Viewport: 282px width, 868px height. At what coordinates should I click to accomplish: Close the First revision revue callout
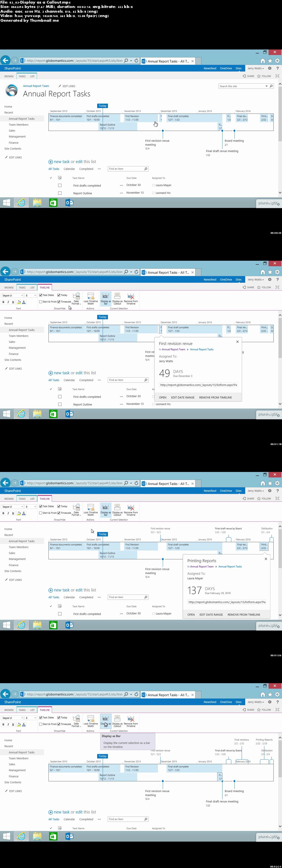237,342
